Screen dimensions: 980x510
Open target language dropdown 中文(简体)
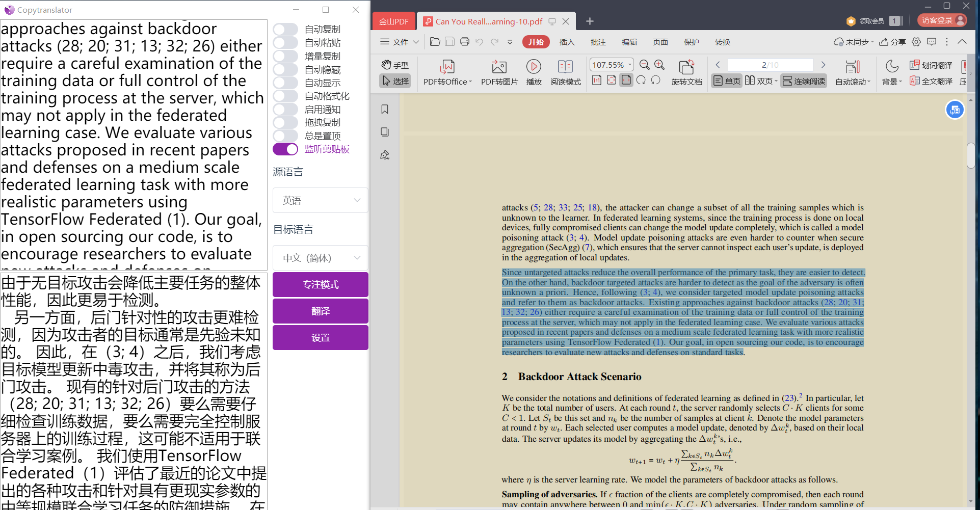(321, 258)
